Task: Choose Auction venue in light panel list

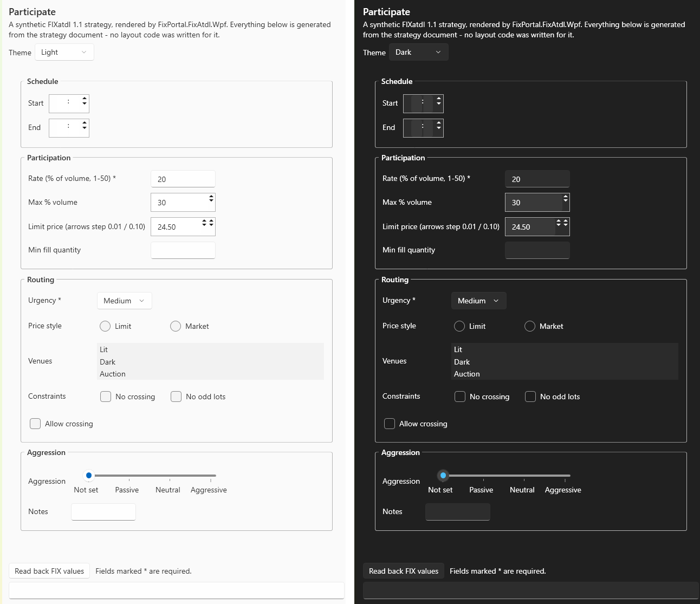Action: pyautogui.click(x=210, y=374)
